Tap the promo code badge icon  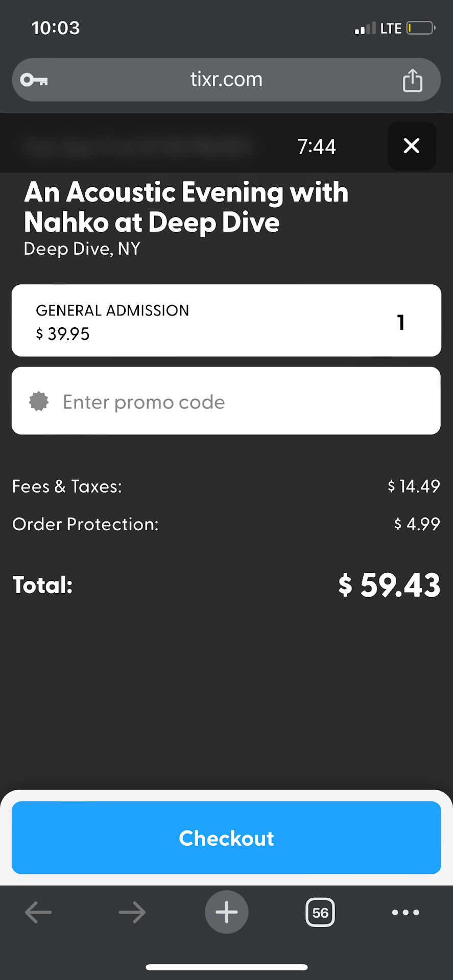tap(39, 402)
